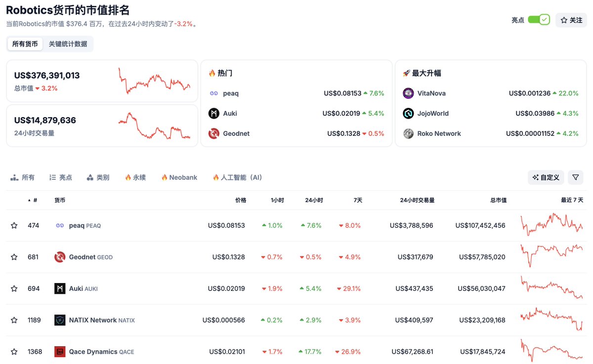The height and width of the screenshot is (364, 593).
Task: Click the Geodnet logo in the table
Action: pyautogui.click(x=60, y=257)
